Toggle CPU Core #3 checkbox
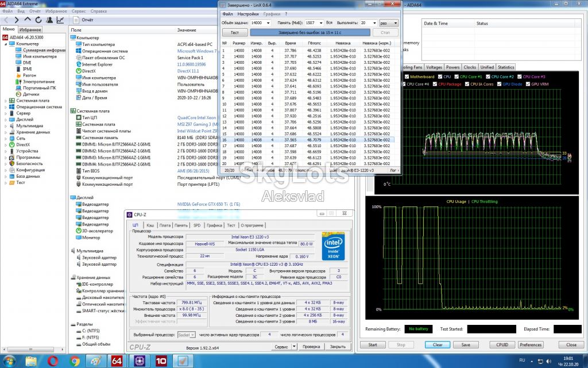Image resolution: width=588 pixels, height=368 pixels. click(519, 76)
